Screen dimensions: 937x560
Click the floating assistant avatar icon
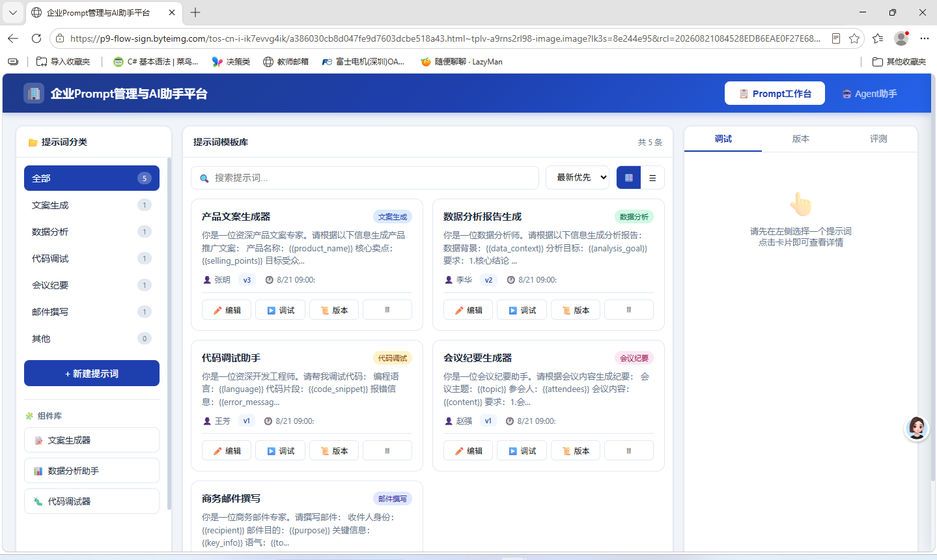coord(917,428)
